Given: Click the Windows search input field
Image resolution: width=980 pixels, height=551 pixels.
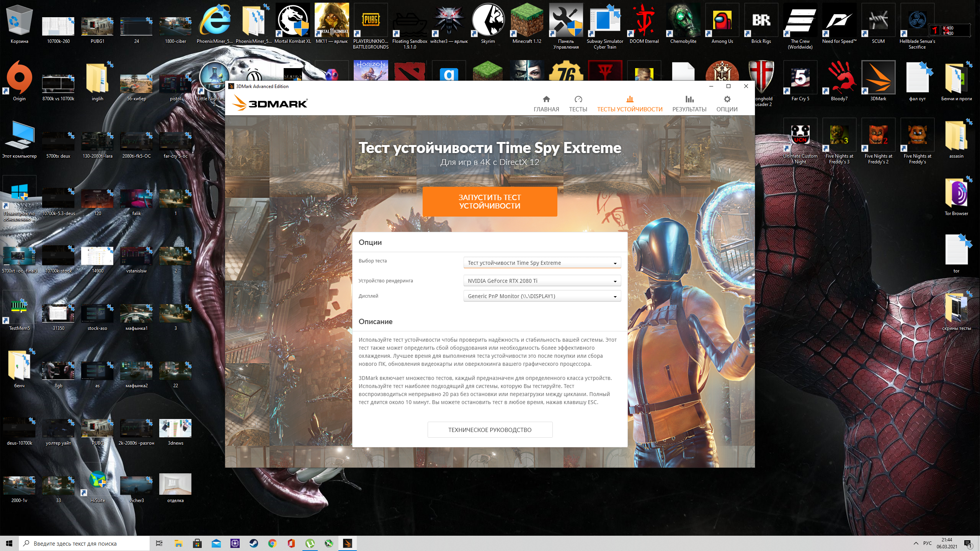Looking at the screenshot, I should [84, 543].
